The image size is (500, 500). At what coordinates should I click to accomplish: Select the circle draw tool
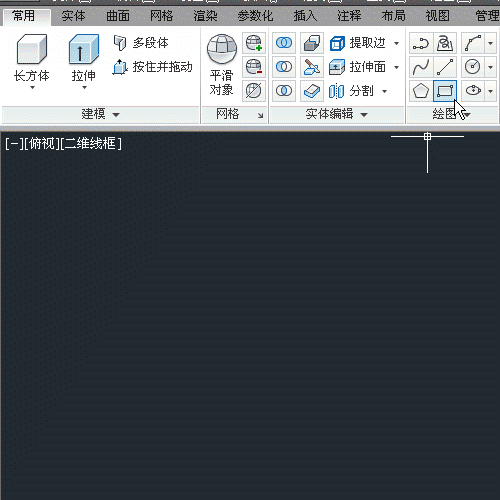coord(473,67)
